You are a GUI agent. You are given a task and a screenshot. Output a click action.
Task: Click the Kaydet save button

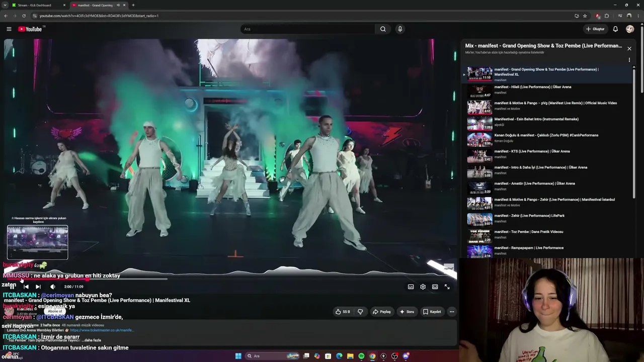432,312
